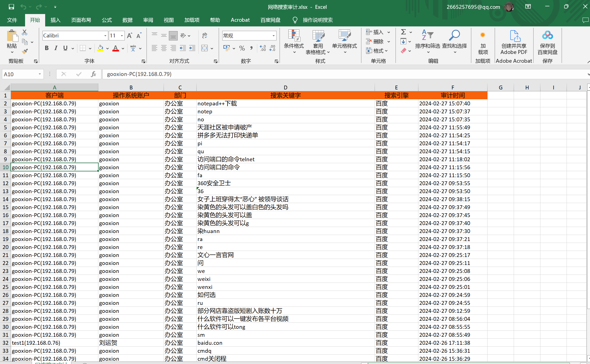Align text left
Viewport: 590px width, 364px height.
(x=155, y=48)
